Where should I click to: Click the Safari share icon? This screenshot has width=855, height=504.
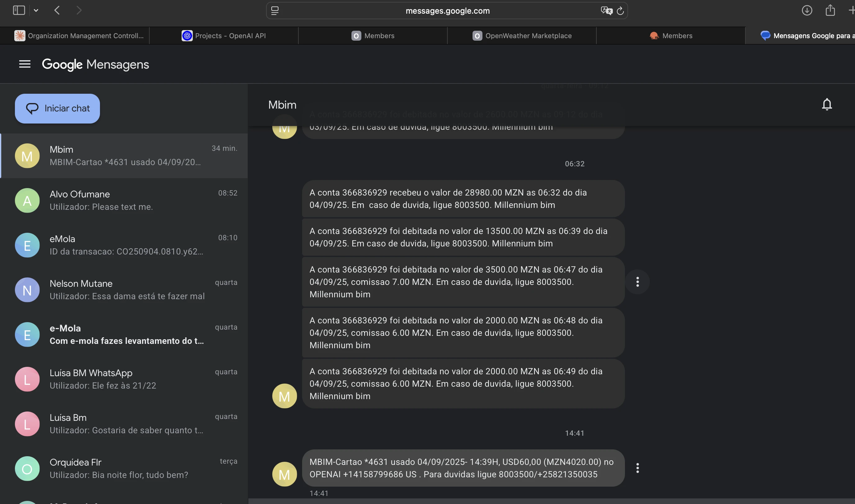pos(830,11)
